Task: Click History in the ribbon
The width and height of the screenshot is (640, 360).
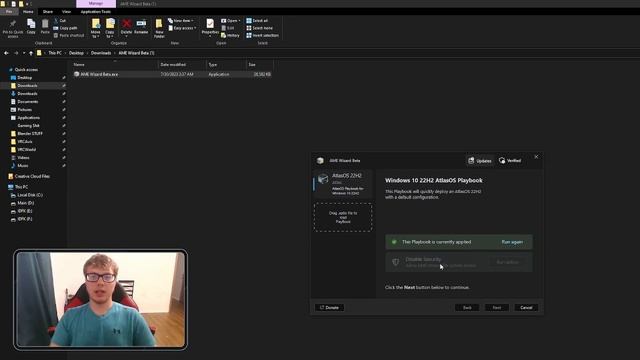Action: (230, 36)
